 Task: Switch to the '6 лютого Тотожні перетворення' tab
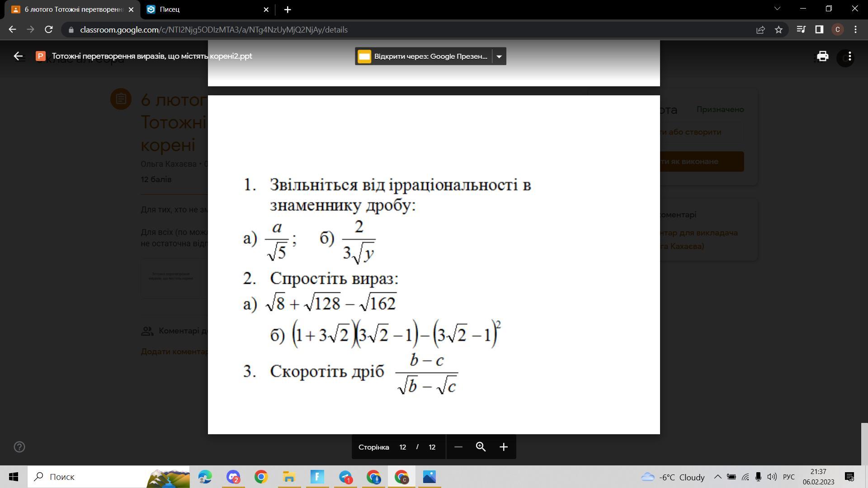click(72, 9)
